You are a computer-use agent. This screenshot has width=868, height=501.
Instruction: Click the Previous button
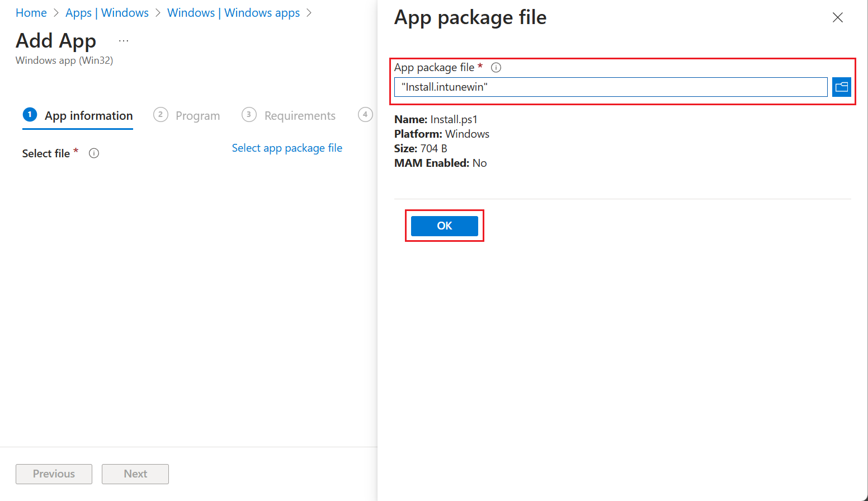(x=53, y=474)
